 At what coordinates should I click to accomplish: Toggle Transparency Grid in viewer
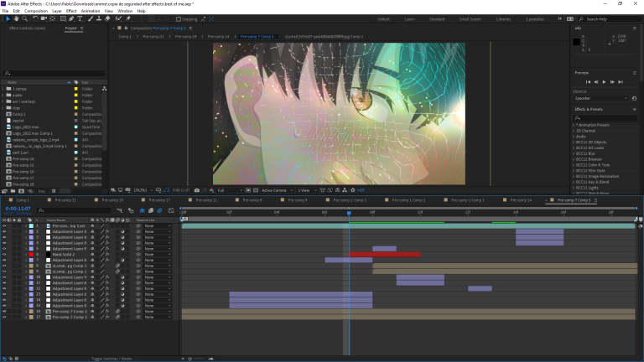(x=256, y=190)
